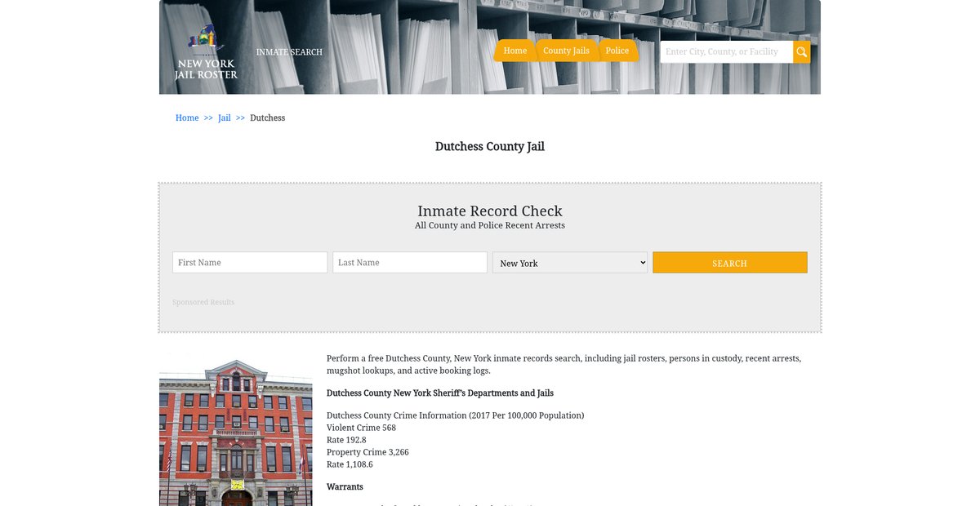Click the Last Name input field
Viewport: 980px width, 506px height.
click(x=410, y=263)
